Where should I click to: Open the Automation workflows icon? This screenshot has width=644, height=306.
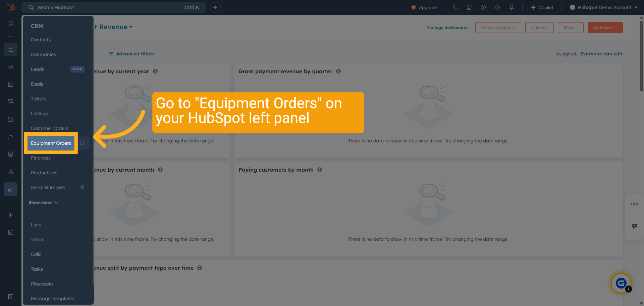11,172
